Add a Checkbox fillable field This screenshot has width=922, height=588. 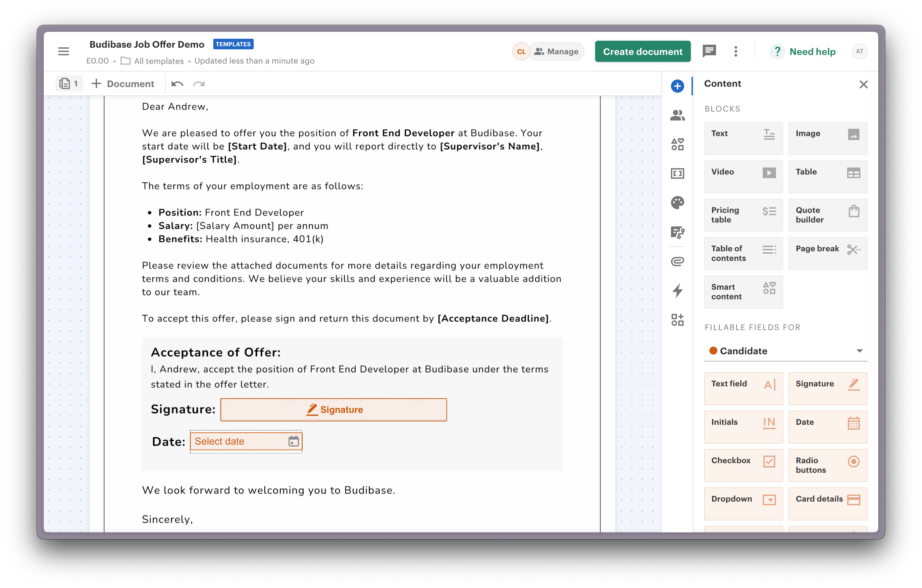[743, 465]
